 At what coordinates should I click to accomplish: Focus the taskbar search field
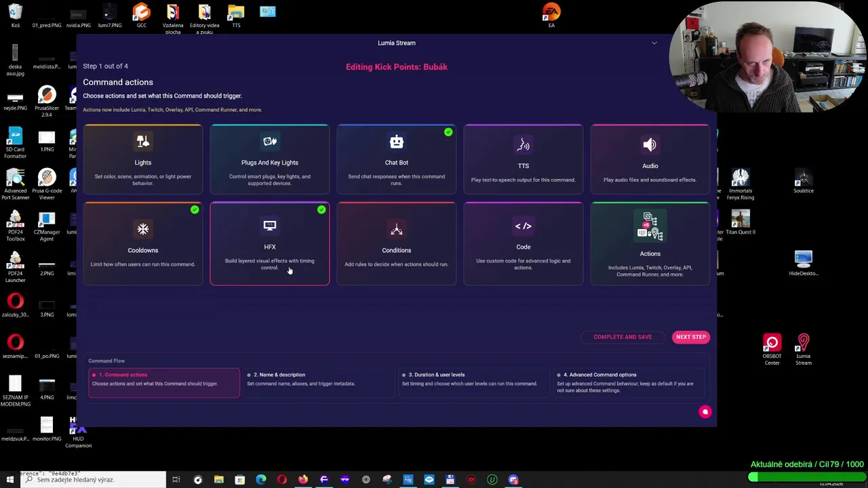93,480
